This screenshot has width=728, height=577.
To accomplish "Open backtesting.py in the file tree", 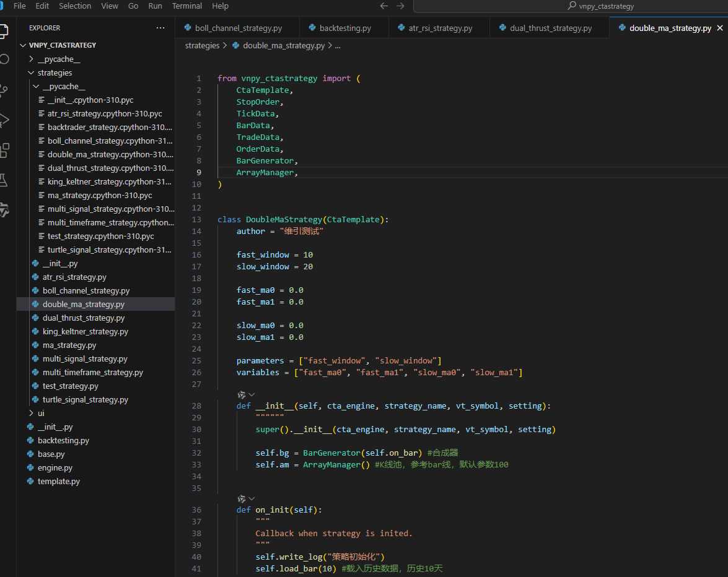I will [63, 441].
